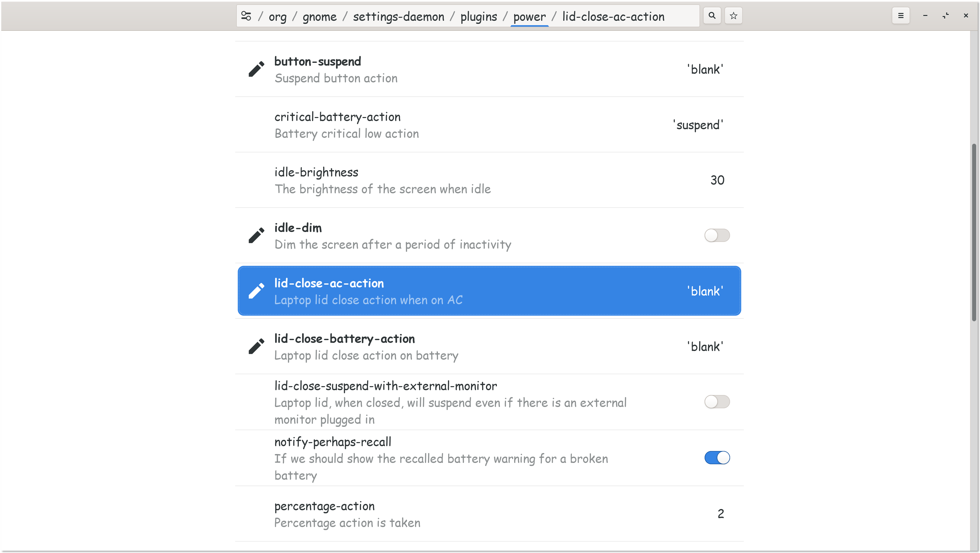Open the search button in header bar
The width and height of the screenshot is (980, 553).
(712, 16)
